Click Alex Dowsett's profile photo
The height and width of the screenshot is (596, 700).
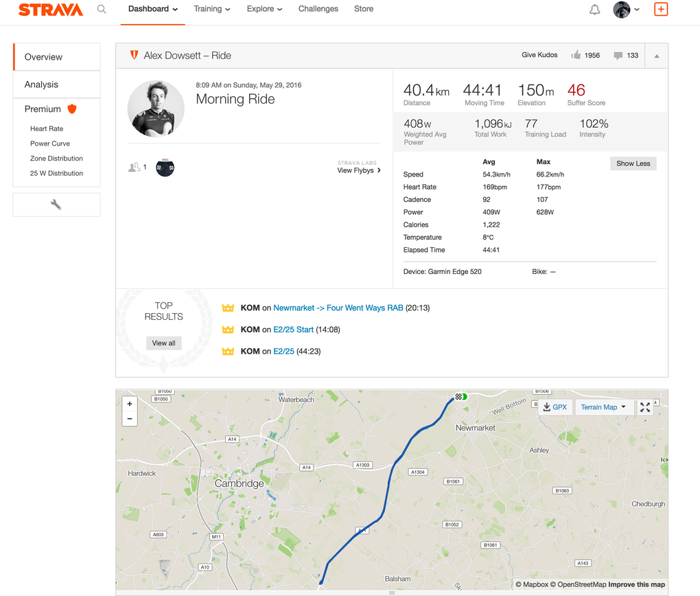(156, 108)
